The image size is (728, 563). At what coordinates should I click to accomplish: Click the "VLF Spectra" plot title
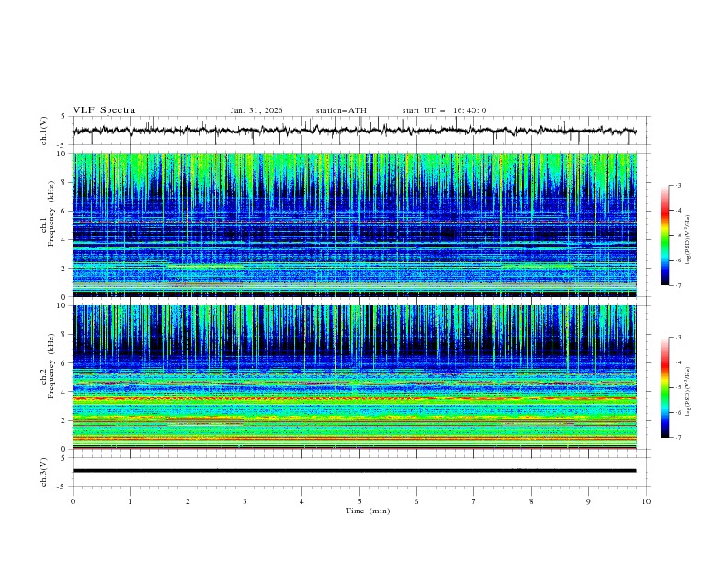104,110
